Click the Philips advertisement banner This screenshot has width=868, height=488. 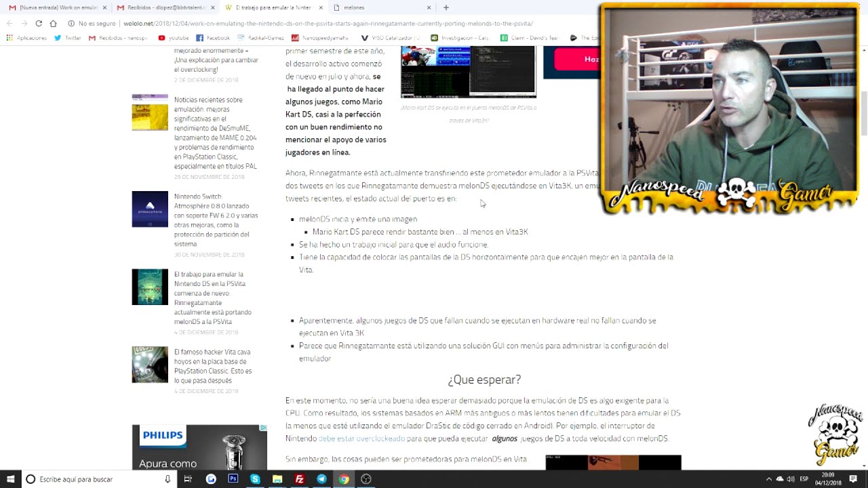pyautogui.click(x=199, y=447)
